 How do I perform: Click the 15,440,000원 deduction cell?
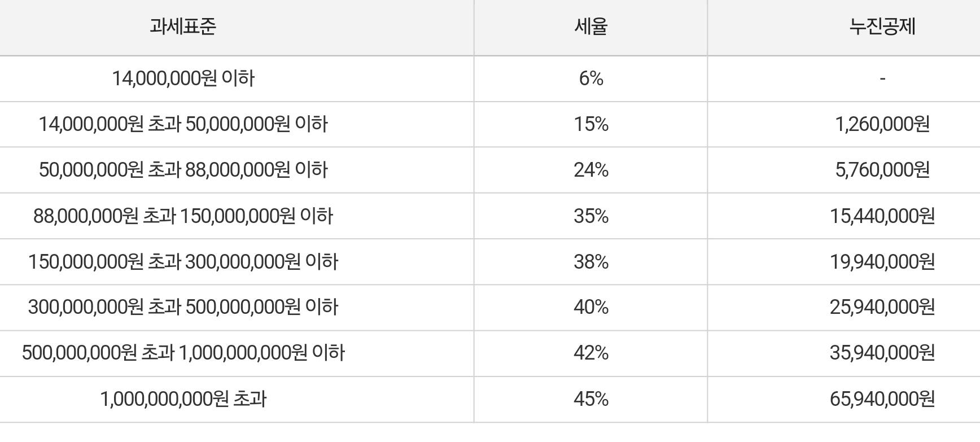click(882, 216)
